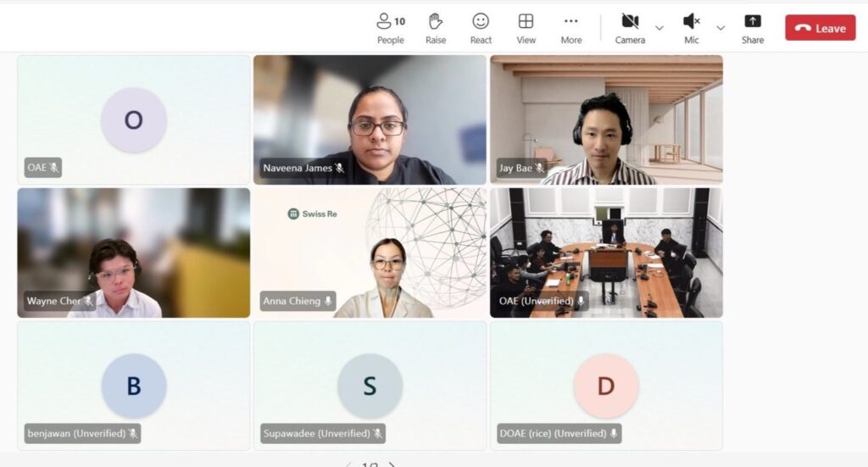Click the benjawan (Unverified) name label
The image size is (868, 467).
coord(76,433)
